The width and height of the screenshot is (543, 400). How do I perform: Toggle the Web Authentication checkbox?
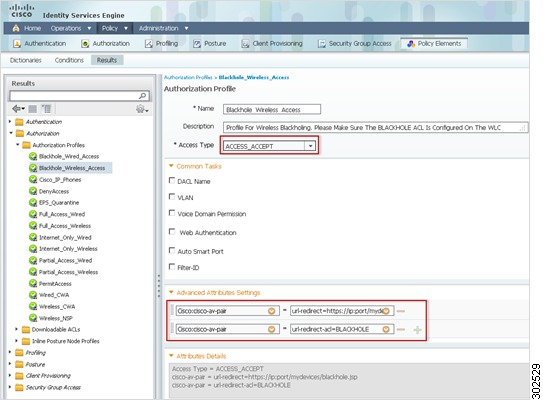click(172, 231)
